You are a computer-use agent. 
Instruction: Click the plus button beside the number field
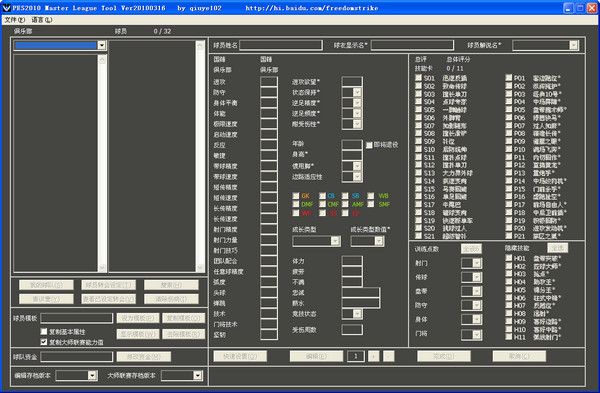coord(373,356)
